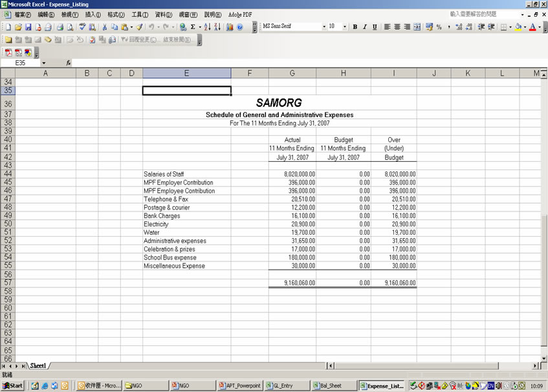Run spelling check from the toolbar
Viewport: 548px width, 392px height.
82,27
